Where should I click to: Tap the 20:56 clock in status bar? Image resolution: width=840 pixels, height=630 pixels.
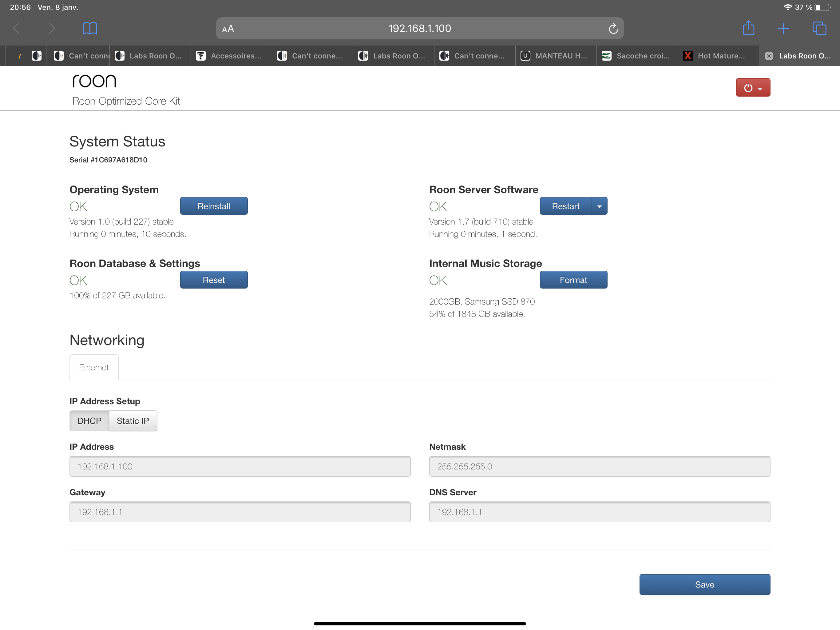click(20, 7)
